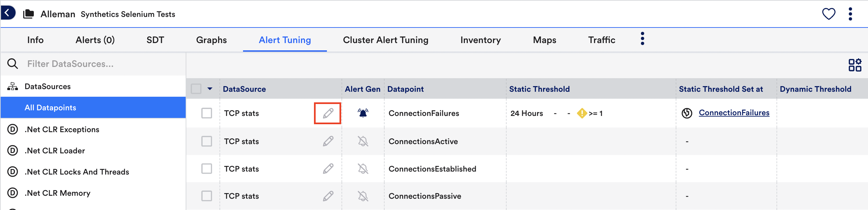868x210 pixels.
Task: Switch to the Info tab
Action: (x=35, y=40)
